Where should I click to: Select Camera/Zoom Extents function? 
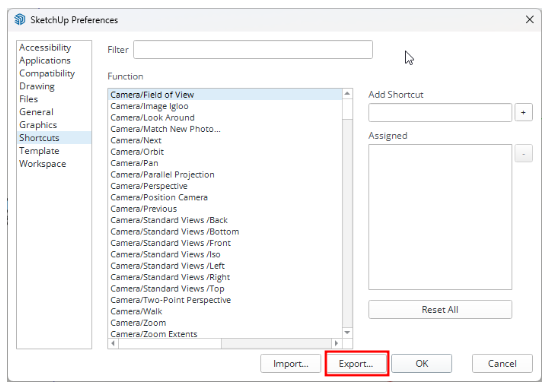tap(225, 334)
